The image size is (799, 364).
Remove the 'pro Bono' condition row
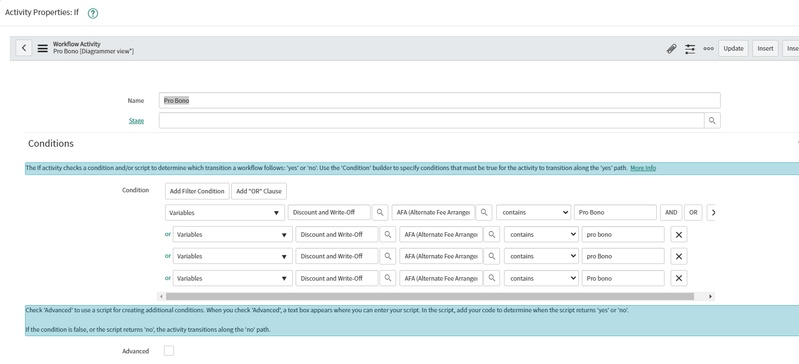[679, 256]
